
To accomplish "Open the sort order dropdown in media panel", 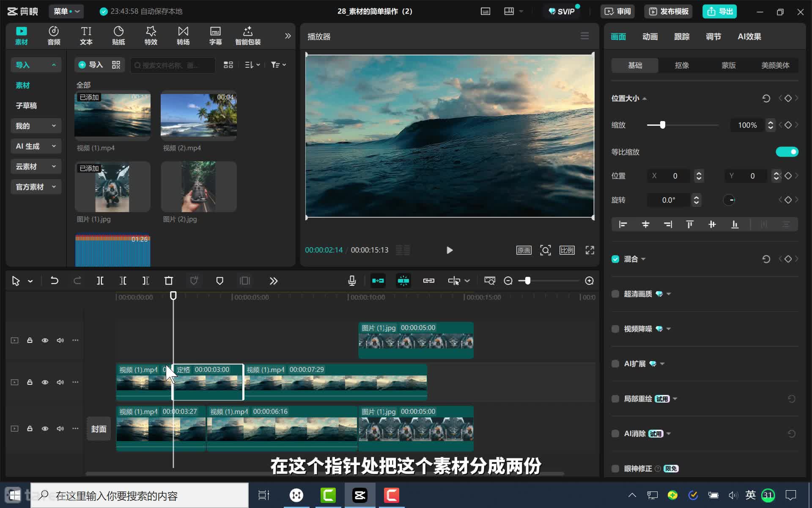I will [252, 65].
